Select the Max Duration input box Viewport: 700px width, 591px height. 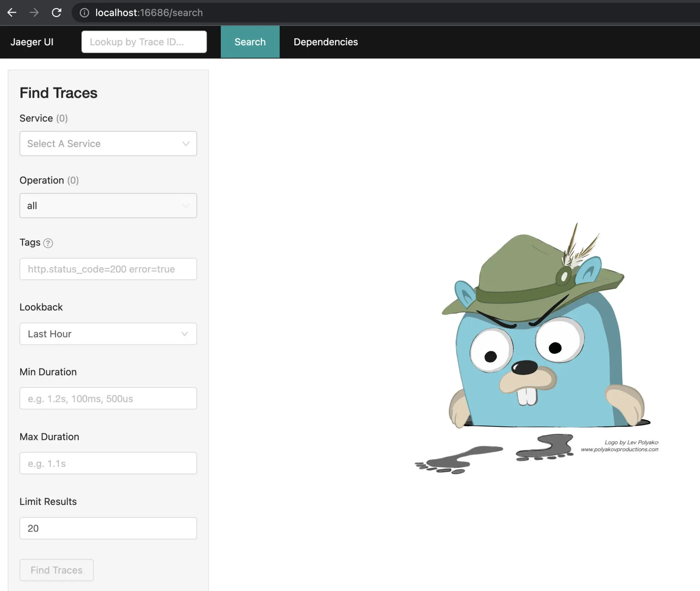click(108, 463)
